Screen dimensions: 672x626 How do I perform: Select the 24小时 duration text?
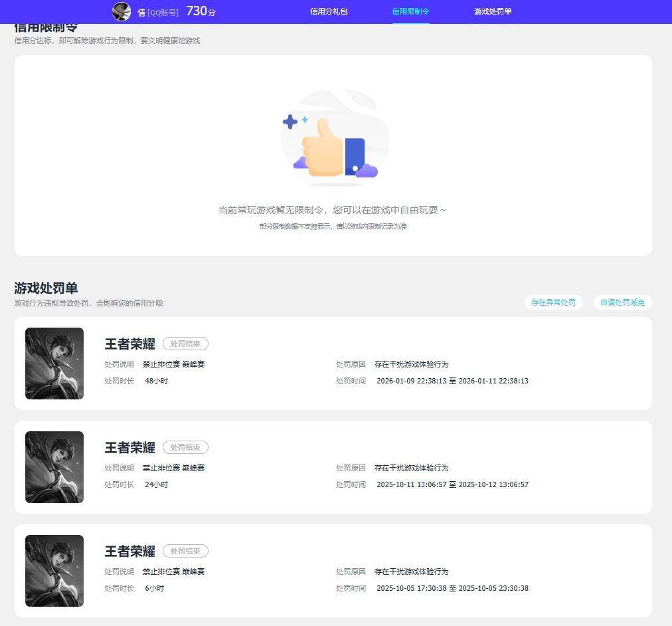157,484
